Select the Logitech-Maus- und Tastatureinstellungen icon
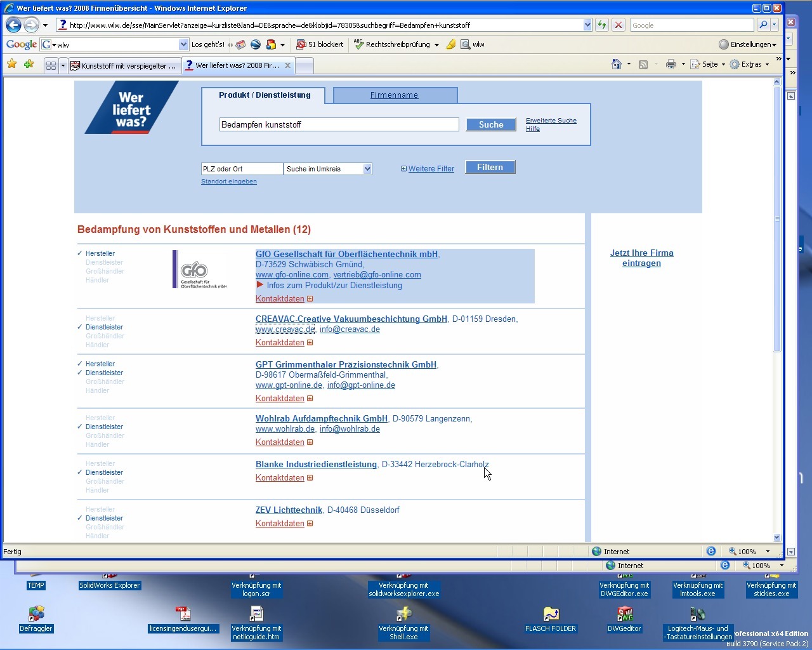The height and width of the screenshot is (650, 812). (698, 623)
